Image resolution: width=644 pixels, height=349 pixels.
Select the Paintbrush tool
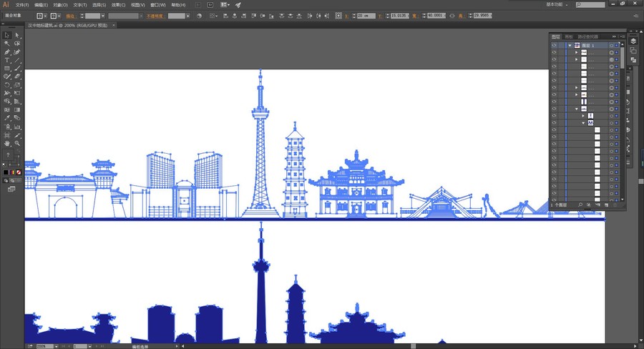(x=17, y=69)
